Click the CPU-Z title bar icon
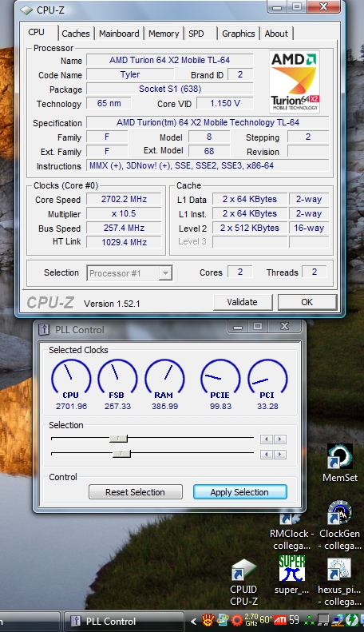 pos(26,10)
